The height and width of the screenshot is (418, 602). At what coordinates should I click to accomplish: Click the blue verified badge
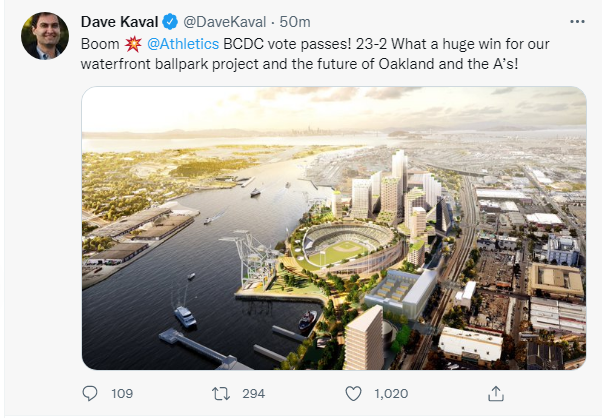coord(171,21)
